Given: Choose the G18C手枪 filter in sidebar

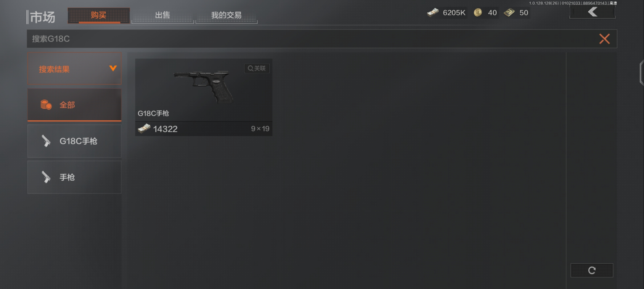Looking at the screenshot, I should (74, 141).
